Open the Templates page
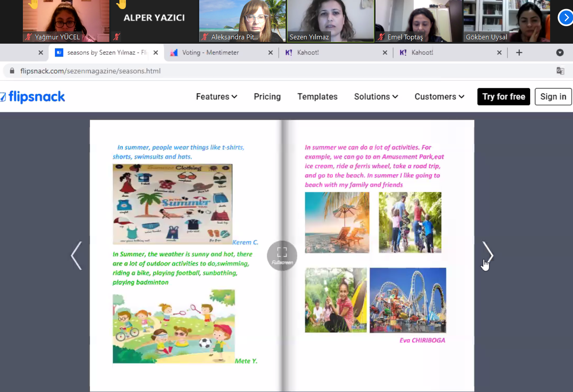 pyautogui.click(x=317, y=97)
